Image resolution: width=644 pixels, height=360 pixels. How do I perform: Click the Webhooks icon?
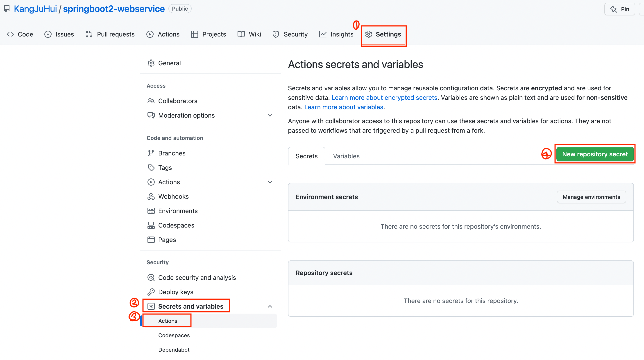click(x=151, y=197)
